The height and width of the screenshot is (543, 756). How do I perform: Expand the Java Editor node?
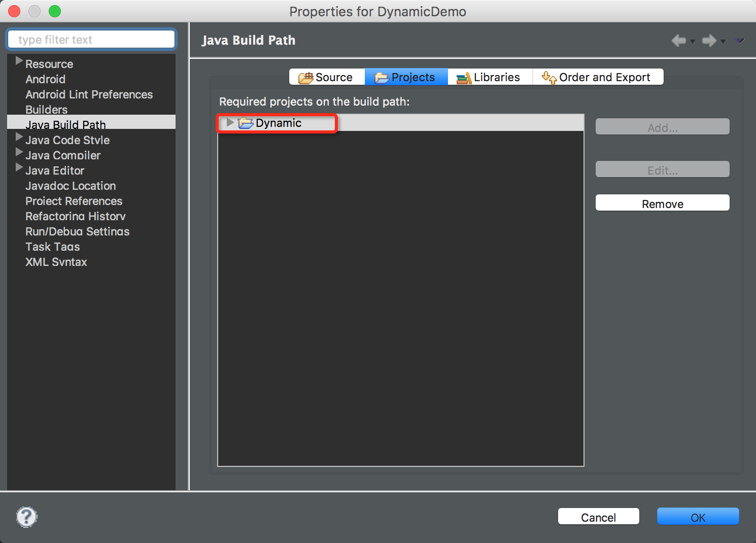(19, 167)
